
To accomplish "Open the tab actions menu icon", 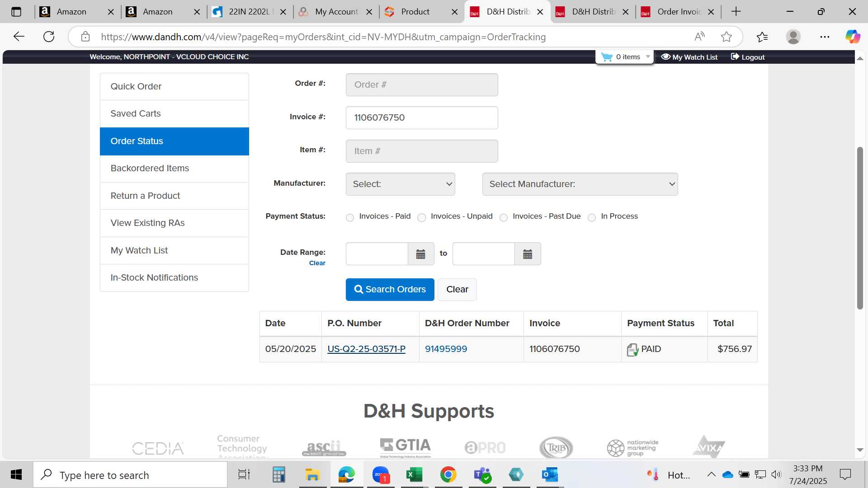I will pyautogui.click(x=16, y=12).
